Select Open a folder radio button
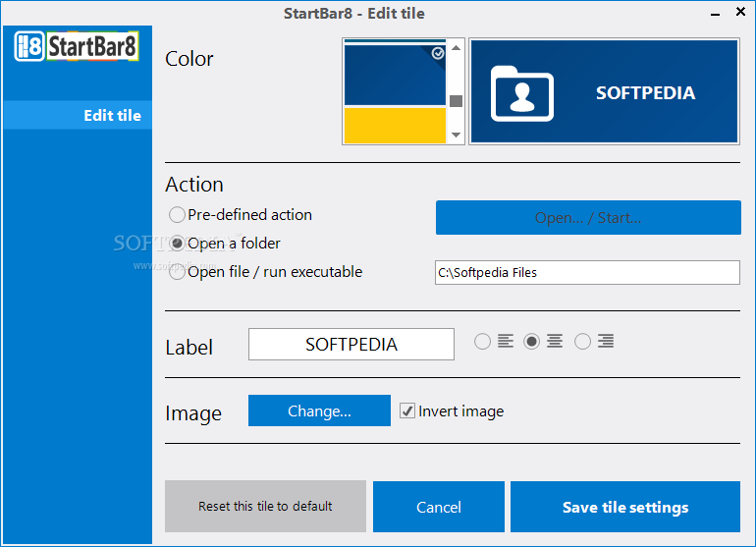 [x=177, y=244]
